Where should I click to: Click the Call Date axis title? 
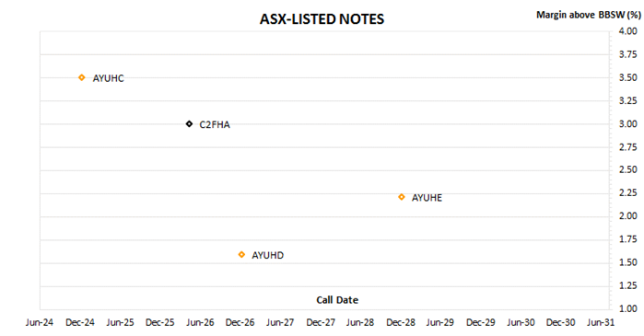[x=337, y=300]
